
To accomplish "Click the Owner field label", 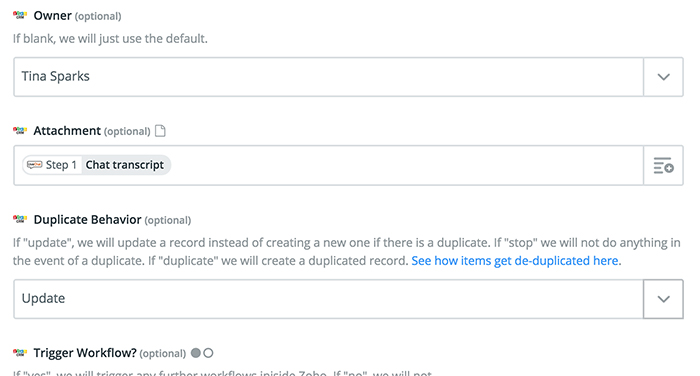I will [x=53, y=16].
